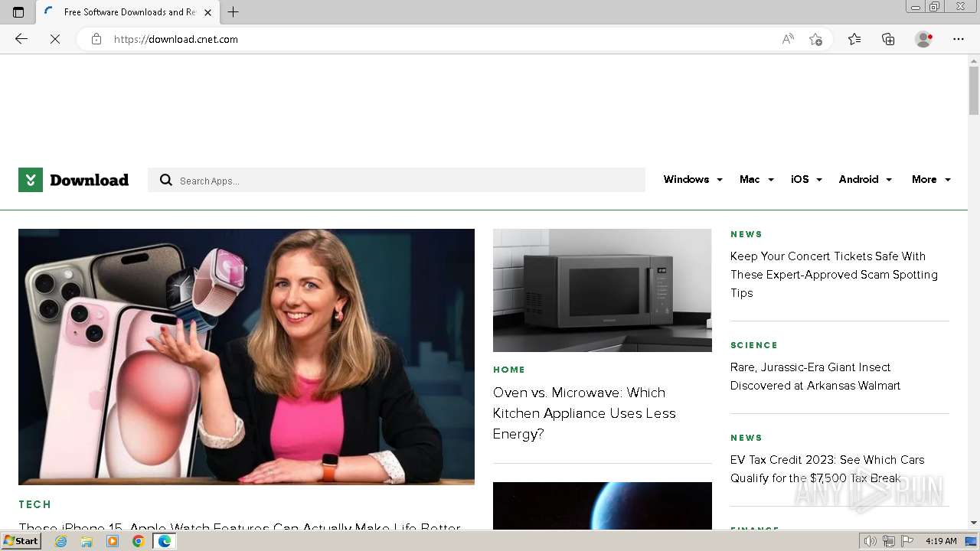Read the Jurassic-Era Giant Insect article
Screen dimensions: 980x551
coord(815,377)
